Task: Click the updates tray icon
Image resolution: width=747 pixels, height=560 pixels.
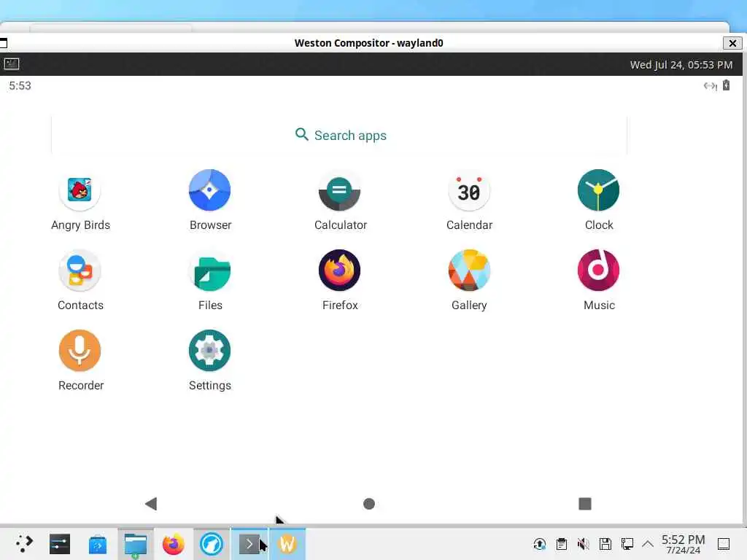Action: (x=540, y=544)
